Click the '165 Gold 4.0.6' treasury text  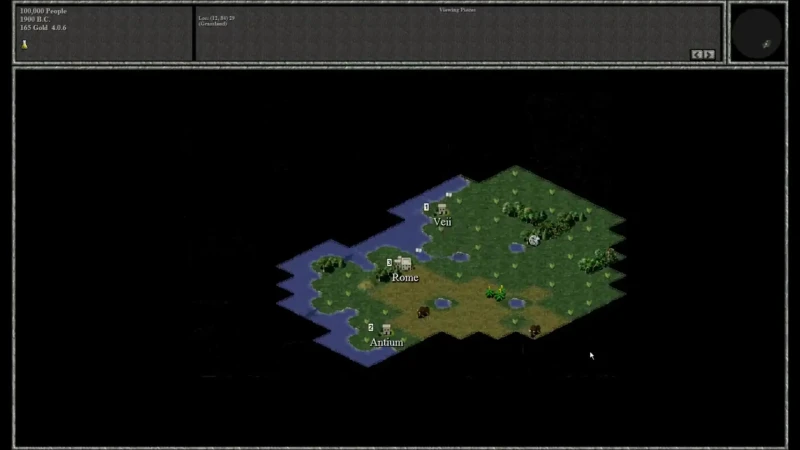(43, 28)
